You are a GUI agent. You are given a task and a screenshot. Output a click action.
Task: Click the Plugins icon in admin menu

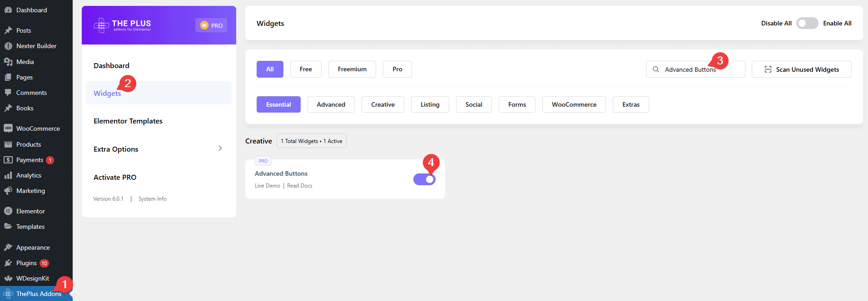(x=8, y=263)
